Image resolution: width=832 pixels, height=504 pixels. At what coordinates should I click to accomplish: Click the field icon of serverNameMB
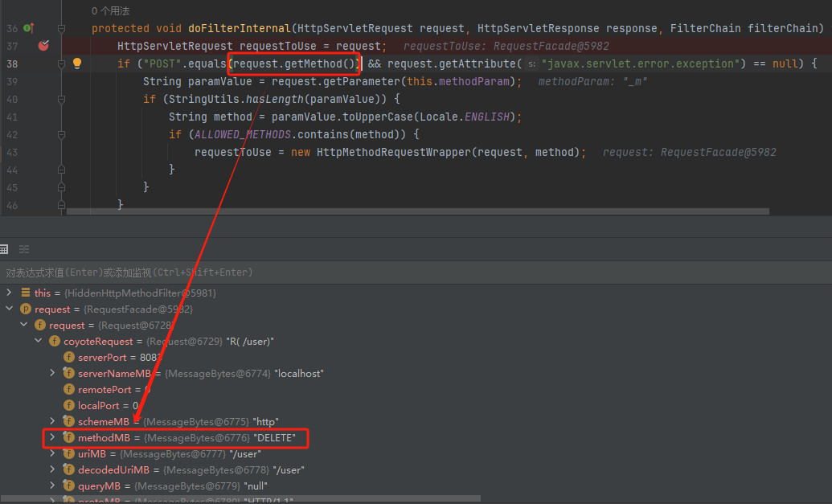69,373
